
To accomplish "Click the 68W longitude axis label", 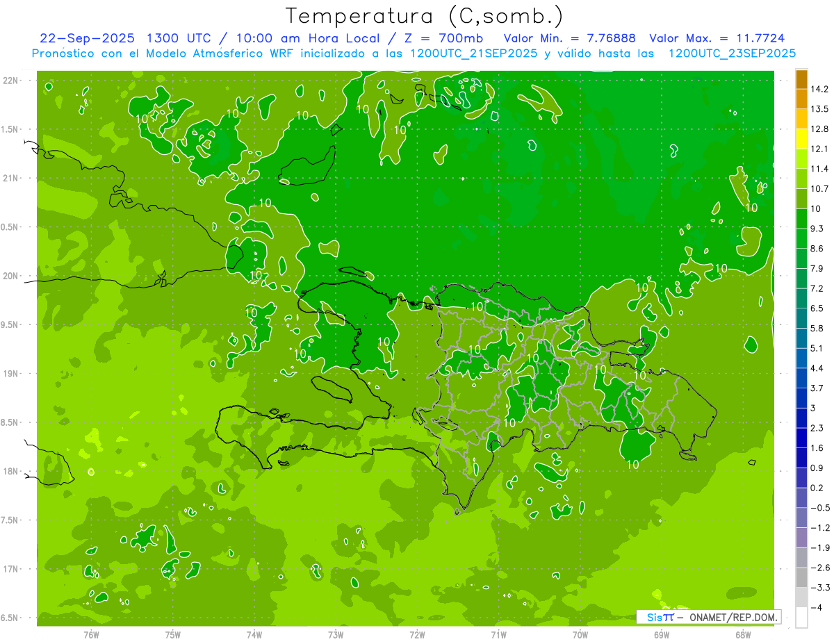I will coord(743,635).
